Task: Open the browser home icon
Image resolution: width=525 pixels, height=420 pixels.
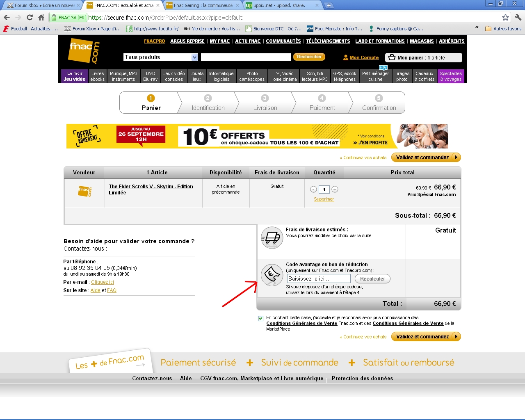Action: click(41, 18)
